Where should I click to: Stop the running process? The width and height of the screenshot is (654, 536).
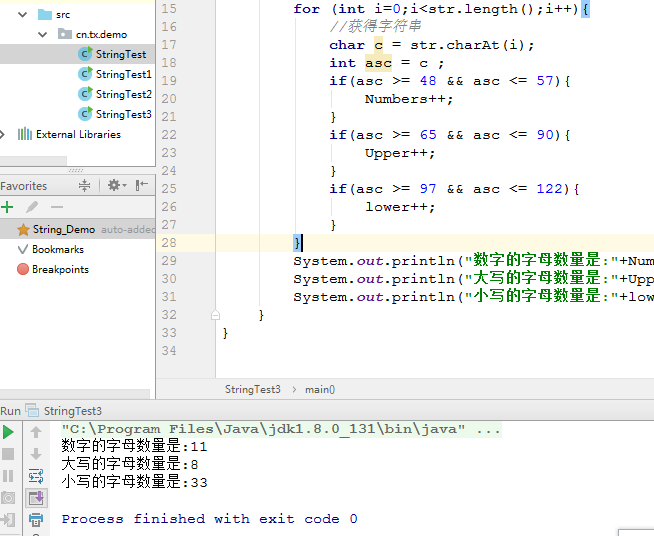point(8,454)
